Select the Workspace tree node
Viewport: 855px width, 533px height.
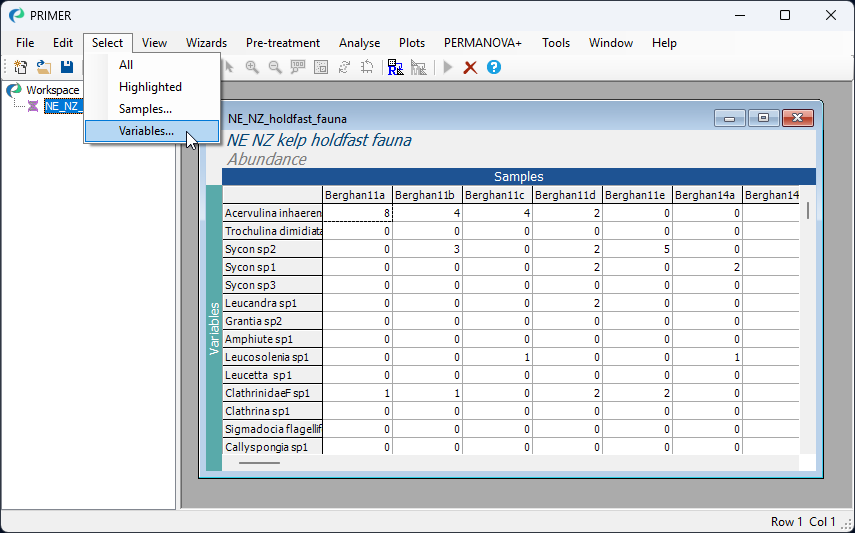pyautogui.click(x=52, y=90)
